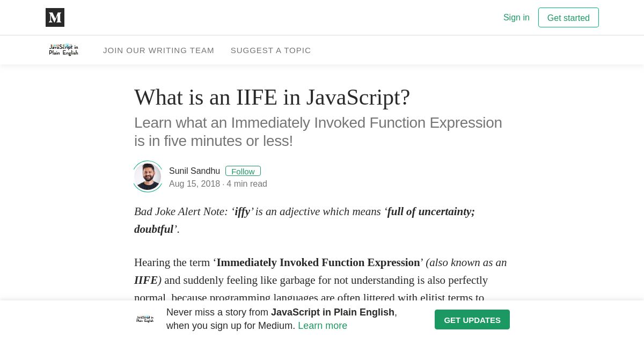Open the Medium logo homepage icon
644x338 pixels.
coord(55,17)
